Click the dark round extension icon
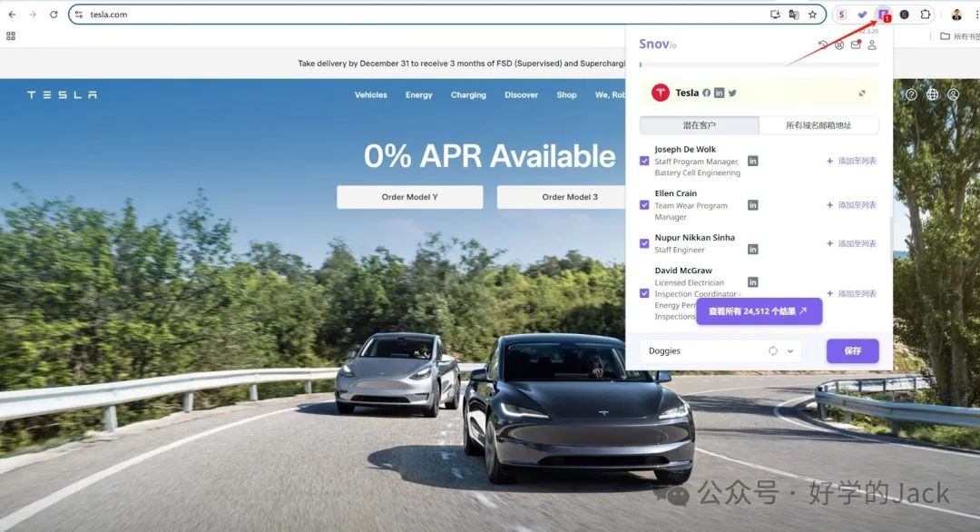The width and height of the screenshot is (980, 532). pos(905,15)
